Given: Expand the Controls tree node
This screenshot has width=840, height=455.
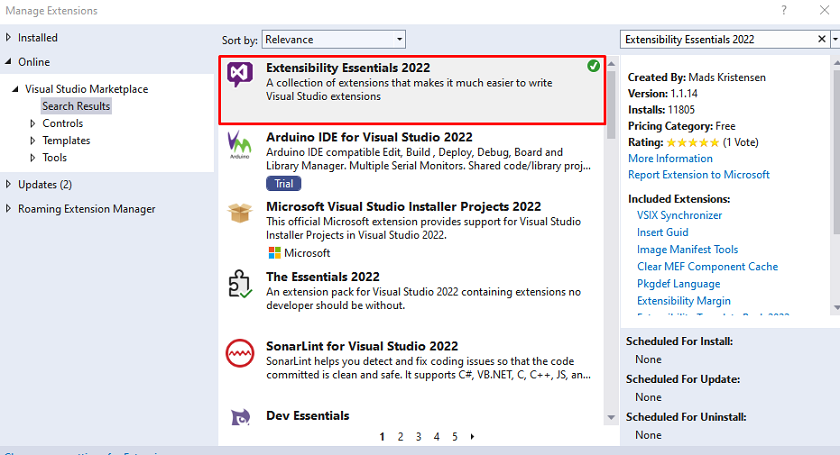Looking at the screenshot, I should 33,123.
